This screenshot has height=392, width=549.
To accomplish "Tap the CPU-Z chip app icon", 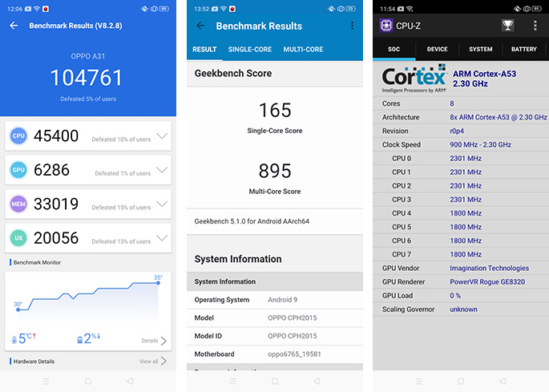I will (x=386, y=26).
